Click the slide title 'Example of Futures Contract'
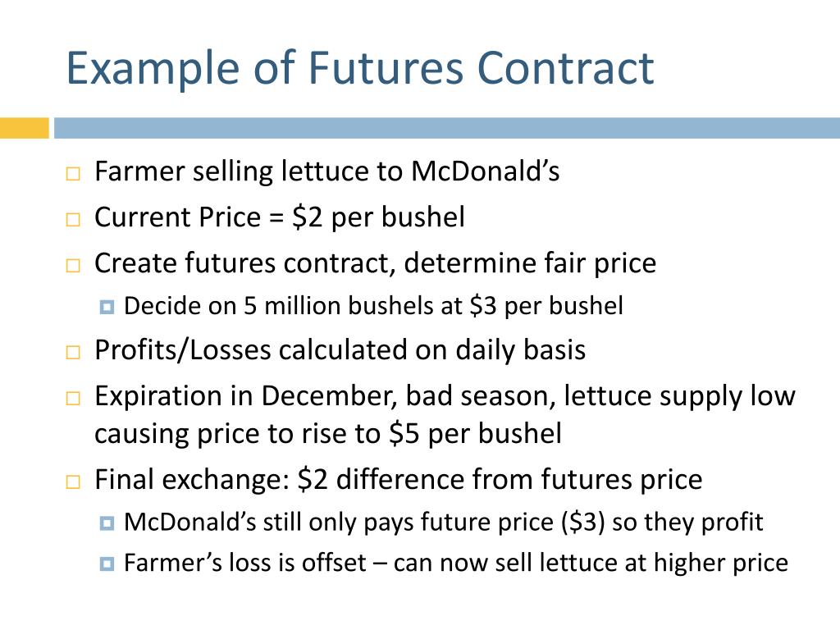840x630 pixels. 359,69
